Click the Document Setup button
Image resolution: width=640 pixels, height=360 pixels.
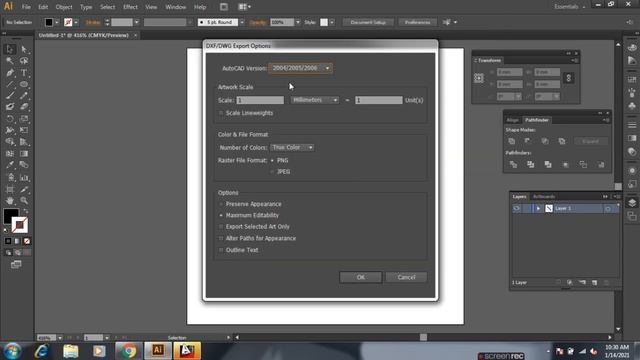pyautogui.click(x=368, y=22)
